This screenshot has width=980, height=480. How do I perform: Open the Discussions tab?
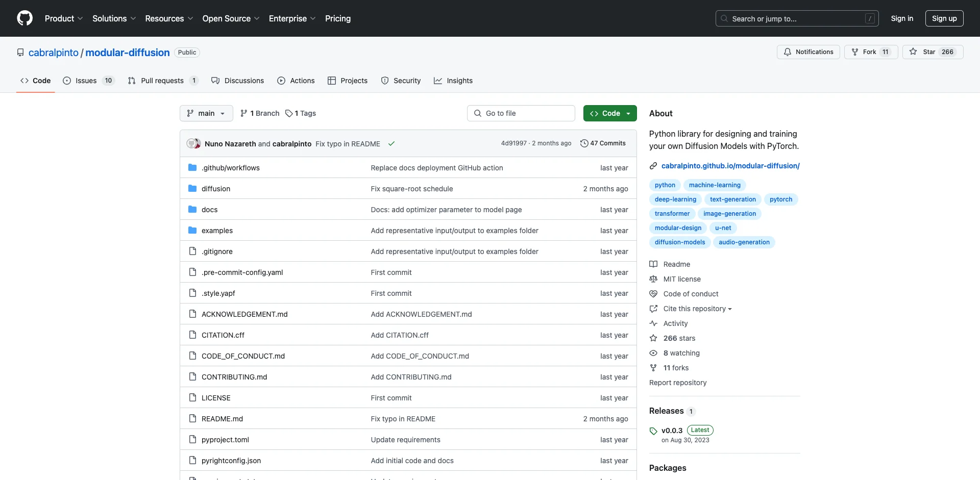(x=238, y=81)
